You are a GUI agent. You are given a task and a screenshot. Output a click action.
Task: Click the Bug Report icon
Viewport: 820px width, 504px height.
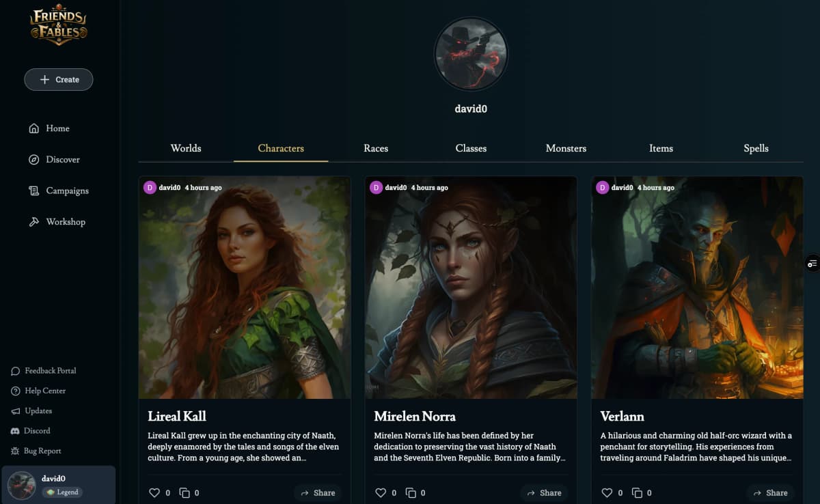click(x=16, y=451)
